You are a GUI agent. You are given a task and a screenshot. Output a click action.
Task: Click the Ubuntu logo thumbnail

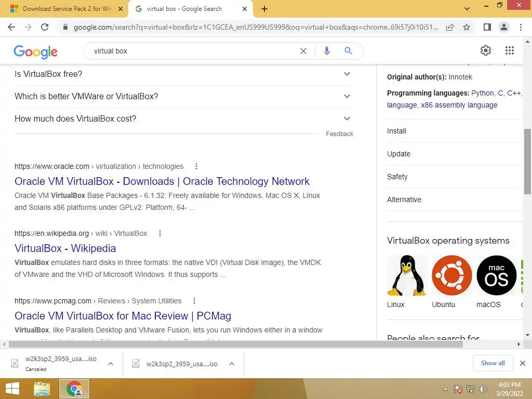point(451,275)
